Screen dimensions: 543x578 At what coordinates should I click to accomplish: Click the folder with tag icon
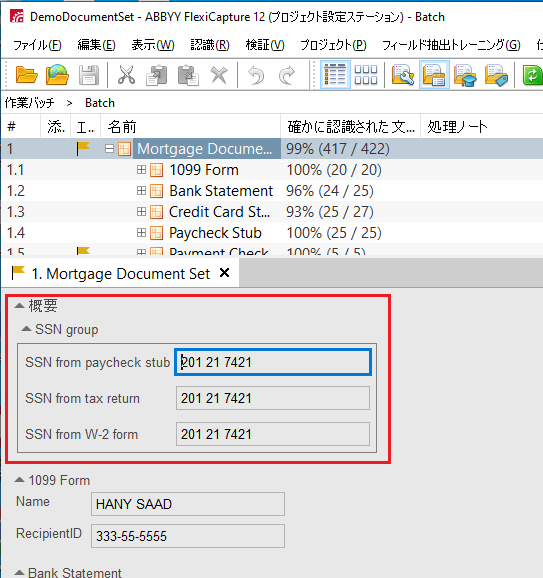(496, 75)
